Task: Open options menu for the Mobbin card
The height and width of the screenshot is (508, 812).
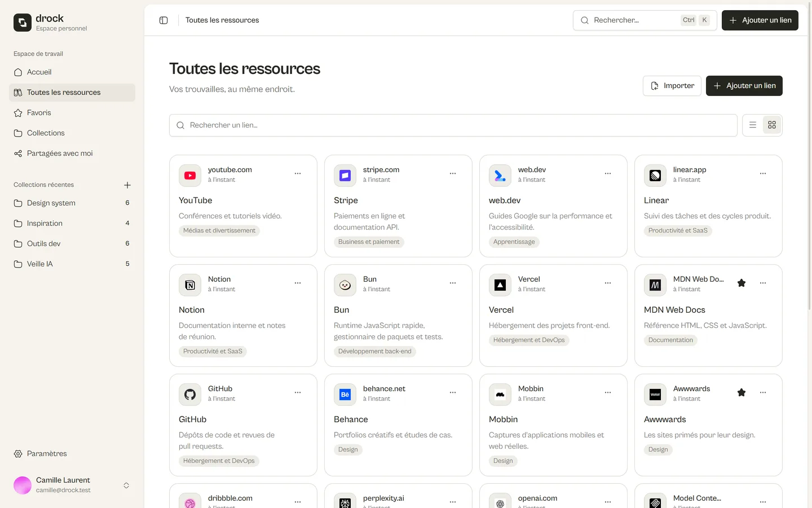Action: [x=608, y=392]
